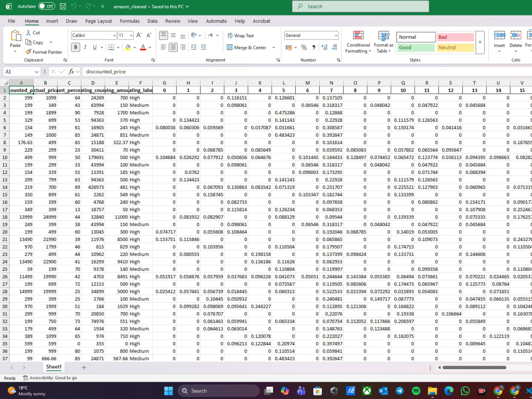
Task: Open the font size dropdown
Action: [x=131, y=35]
